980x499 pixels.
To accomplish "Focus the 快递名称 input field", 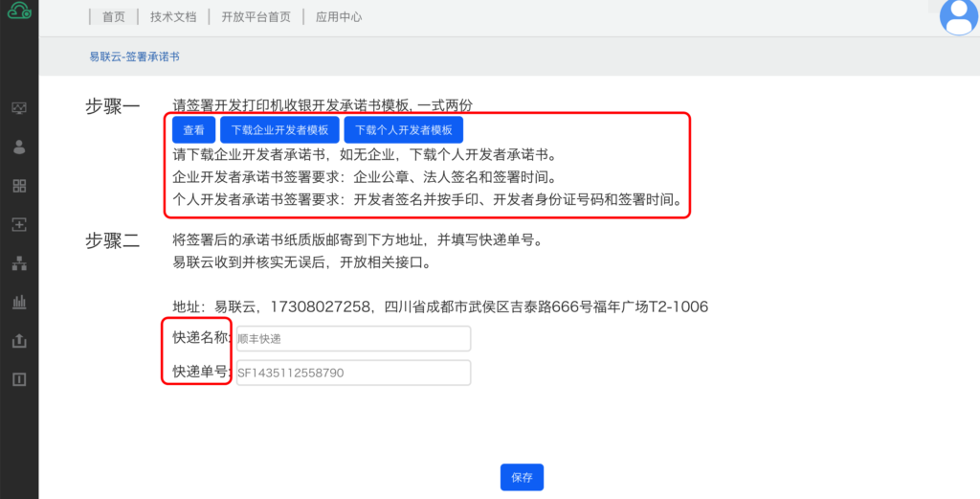I will (354, 338).
